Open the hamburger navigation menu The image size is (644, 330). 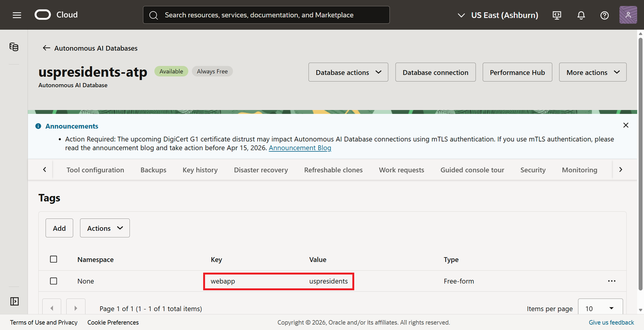click(x=17, y=15)
